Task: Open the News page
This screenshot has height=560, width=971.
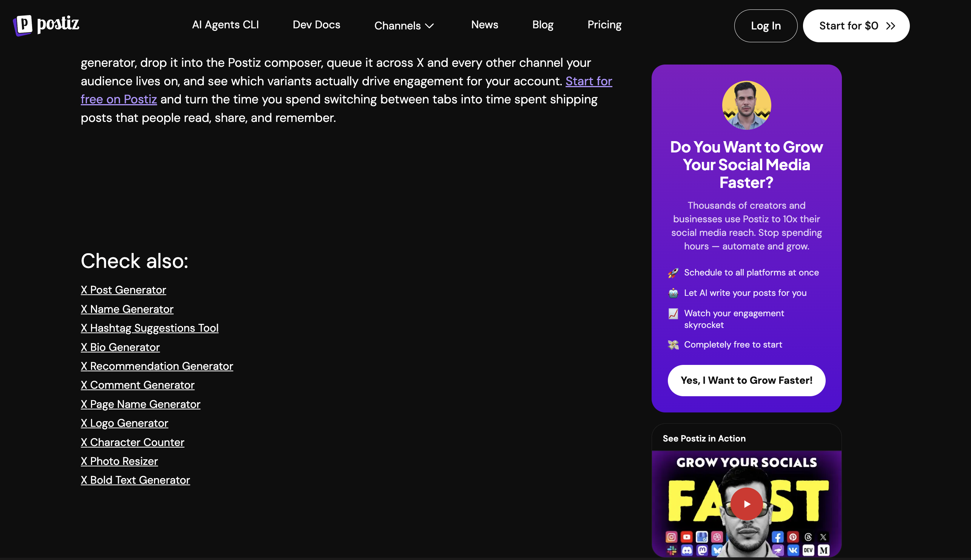Action: [484, 25]
